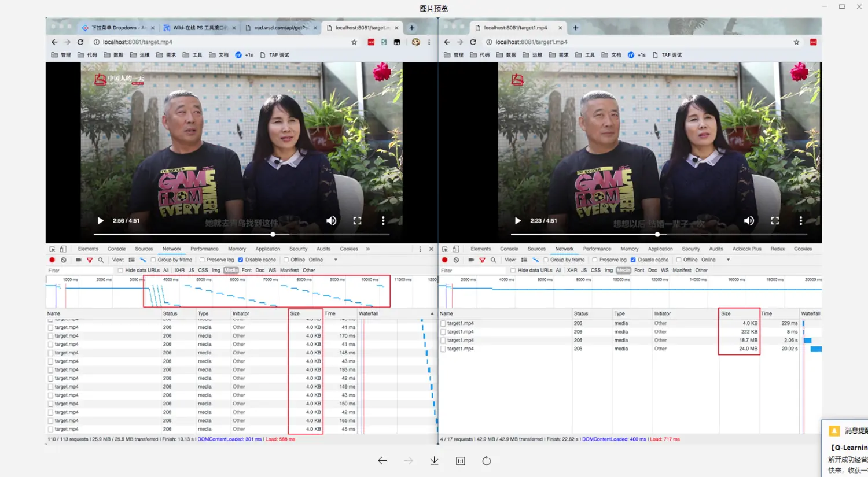The width and height of the screenshot is (868, 477).
Task: Enter fullscreen on the left video
Action: [357, 220]
